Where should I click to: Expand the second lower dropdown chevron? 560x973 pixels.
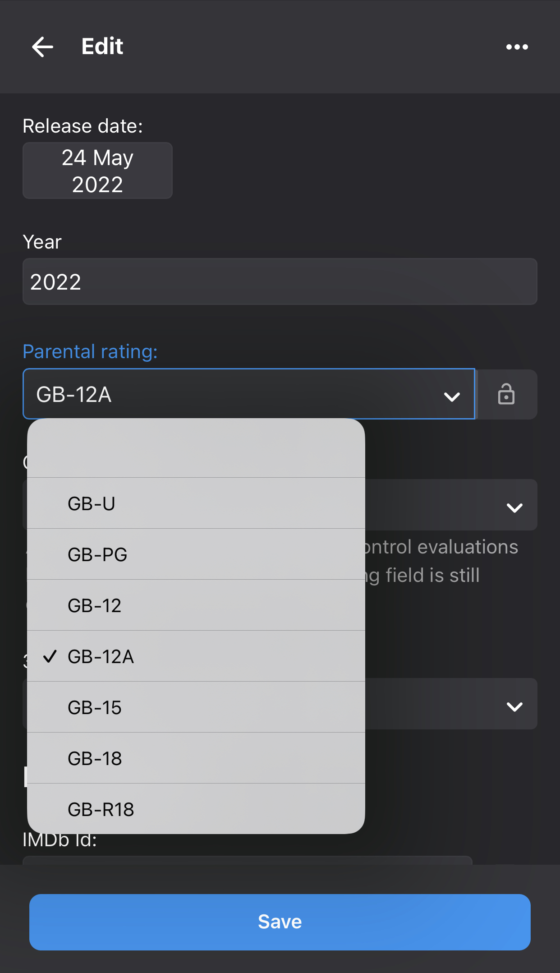point(514,706)
